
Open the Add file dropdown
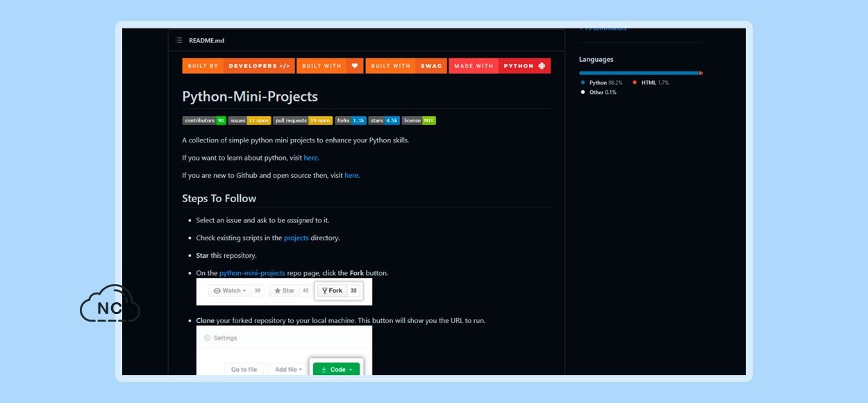pos(288,370)
